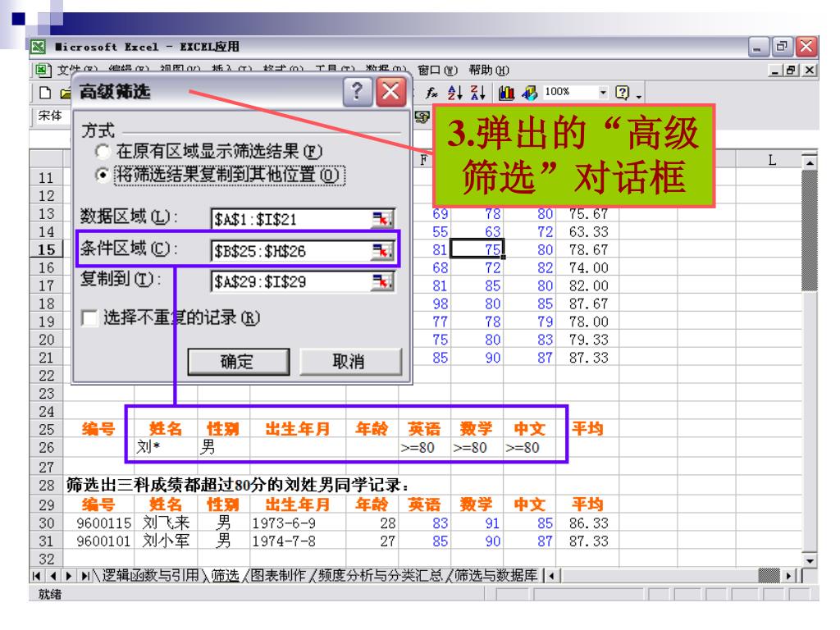Viewport: 840px width, 630px height.
Task: Click next sheet tab navigation arrow
Action: point(69,576)
